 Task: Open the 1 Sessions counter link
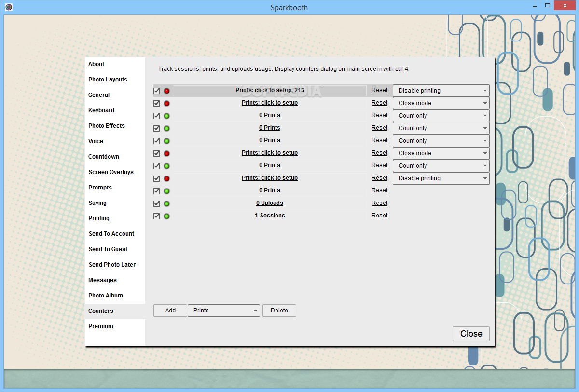[270, 216]
